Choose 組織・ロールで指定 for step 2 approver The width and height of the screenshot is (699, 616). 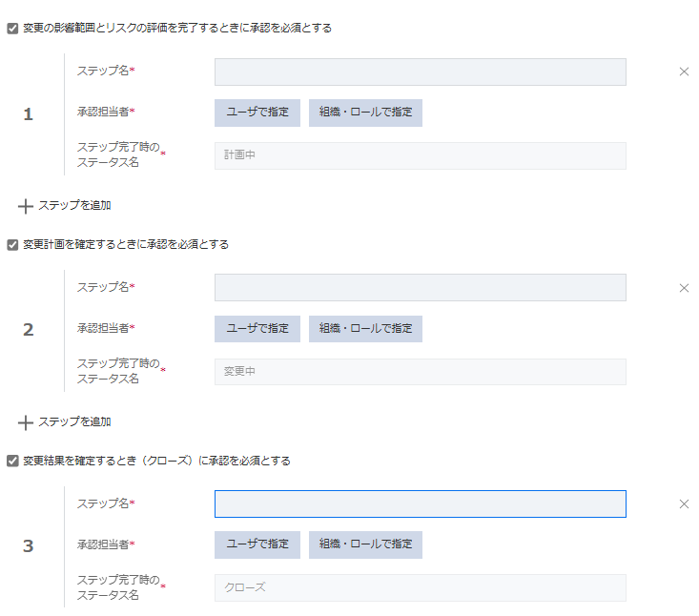[365, 329]
